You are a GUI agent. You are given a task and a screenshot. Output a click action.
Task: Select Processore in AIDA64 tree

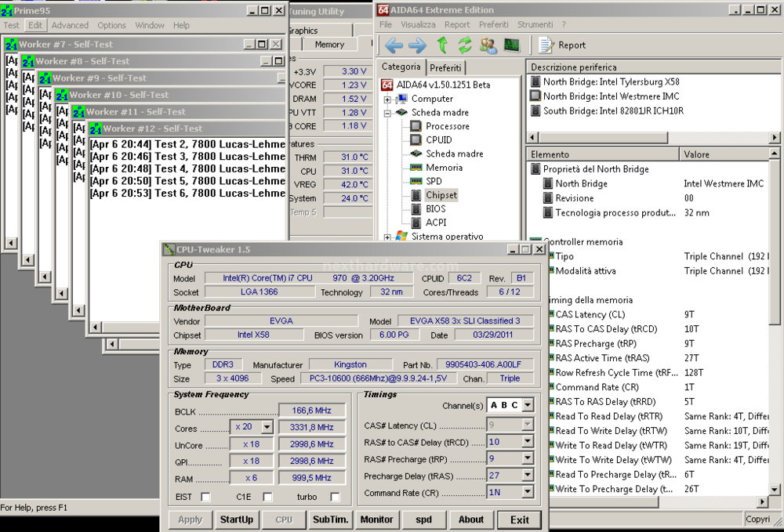448,126
